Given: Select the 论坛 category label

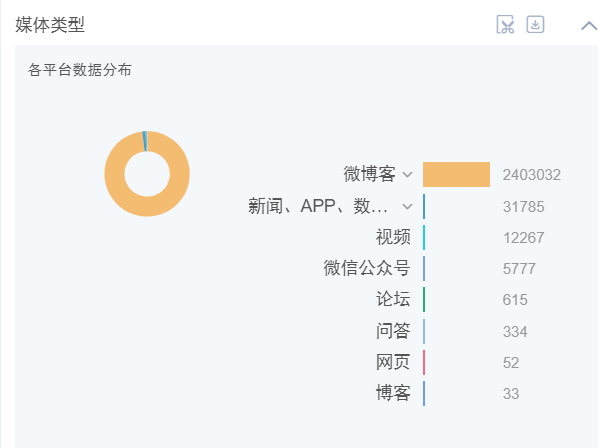Looking at the screenshot, I should click(x=393, y=299).
